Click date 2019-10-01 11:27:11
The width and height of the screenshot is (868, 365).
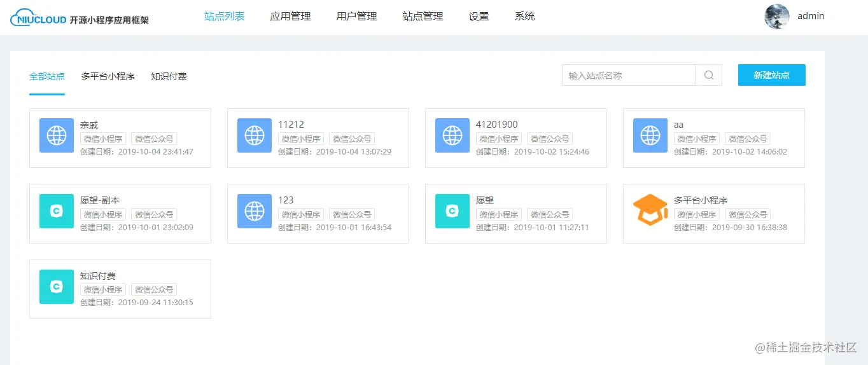pyautogui.click(x=552, y=228)
